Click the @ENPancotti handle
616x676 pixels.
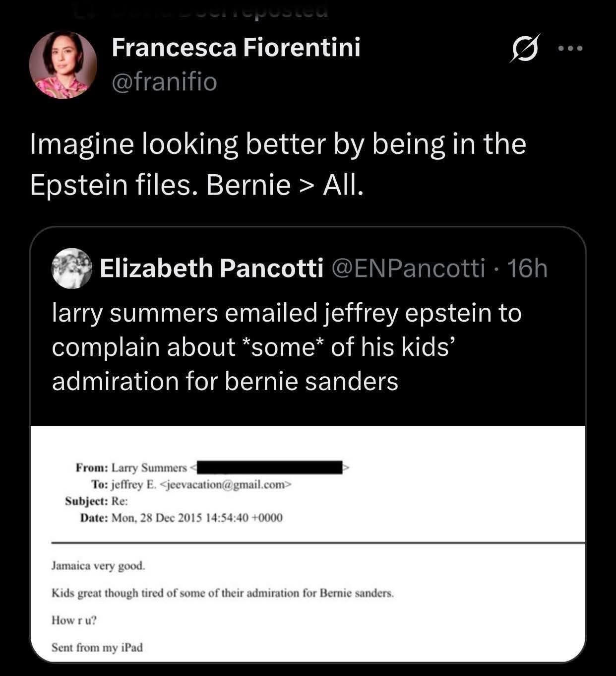pos(408,269)
